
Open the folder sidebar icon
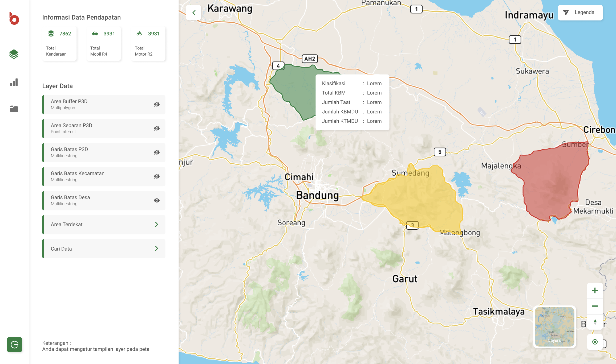(x=14, y=109)
